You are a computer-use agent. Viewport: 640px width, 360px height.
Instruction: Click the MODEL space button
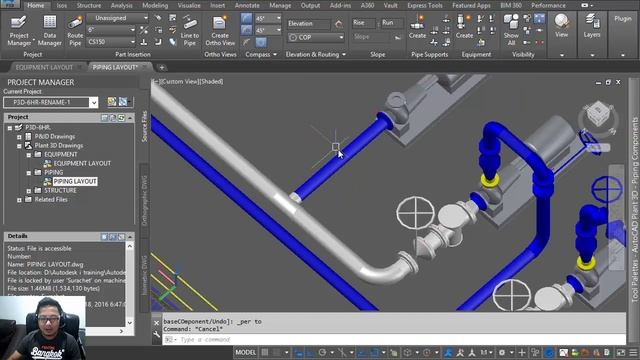coord(245,352)
